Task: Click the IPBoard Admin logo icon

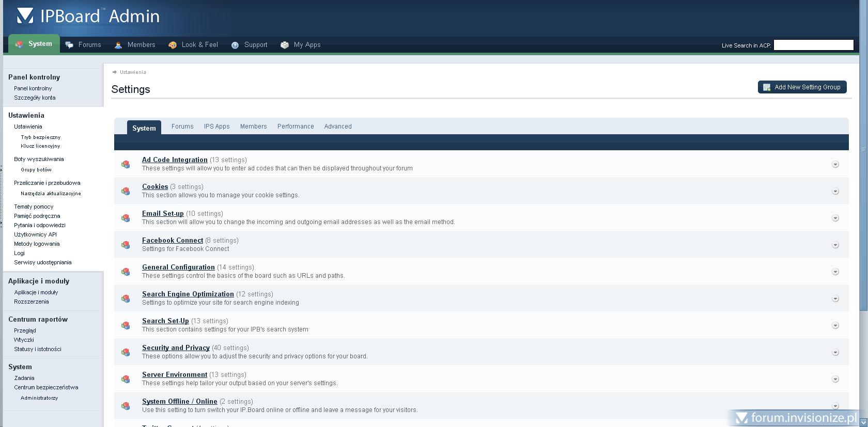Action: (x=25, y=16)
